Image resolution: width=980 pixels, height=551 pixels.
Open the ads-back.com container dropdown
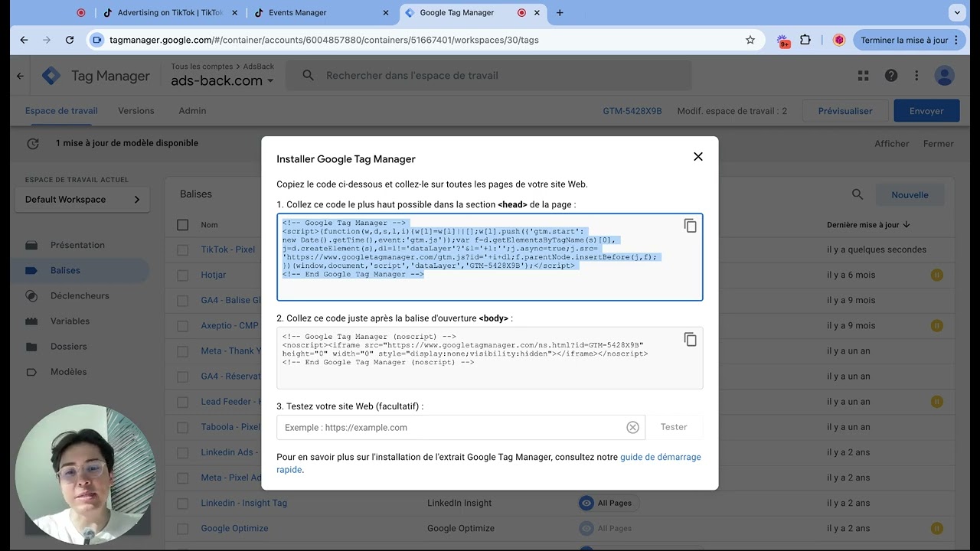[x=222, y=80]
